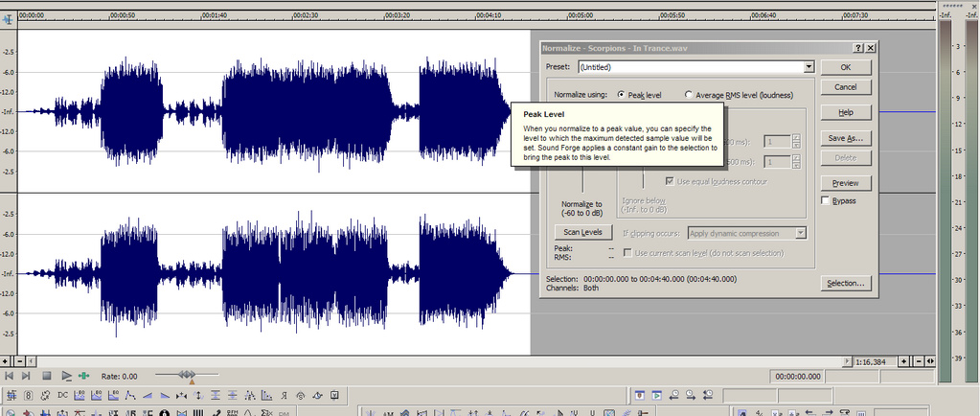Open the Time Stretch icon

[317, 395]
